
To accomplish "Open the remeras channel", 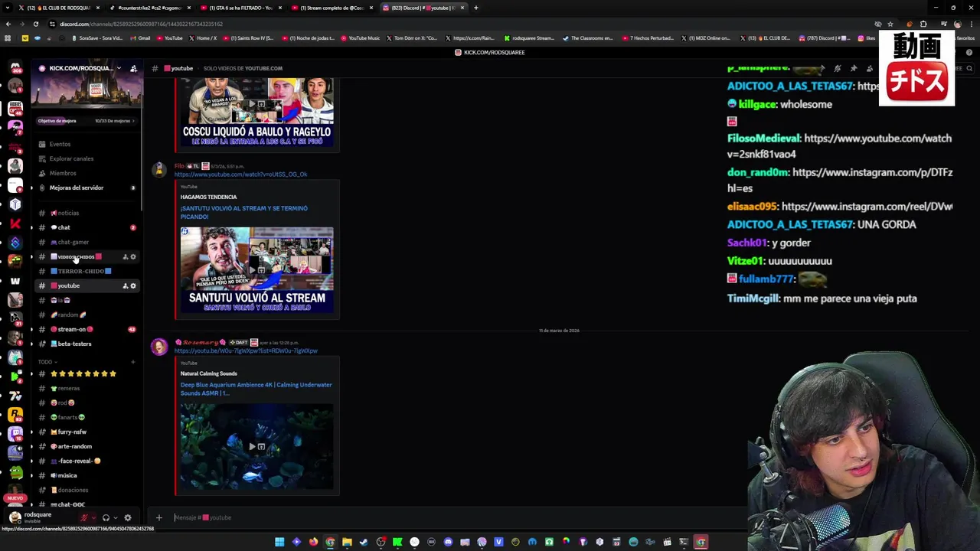I will (x=86, y=388).
